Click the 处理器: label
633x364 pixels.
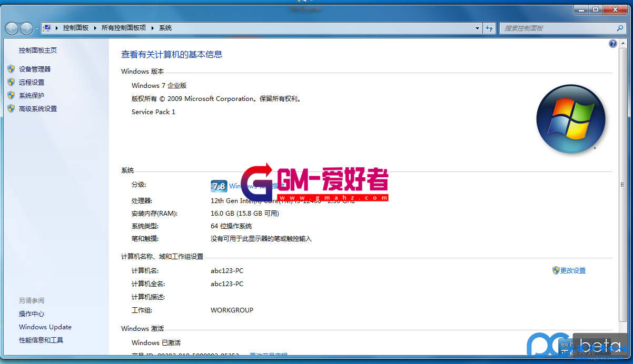click(142, 200)
